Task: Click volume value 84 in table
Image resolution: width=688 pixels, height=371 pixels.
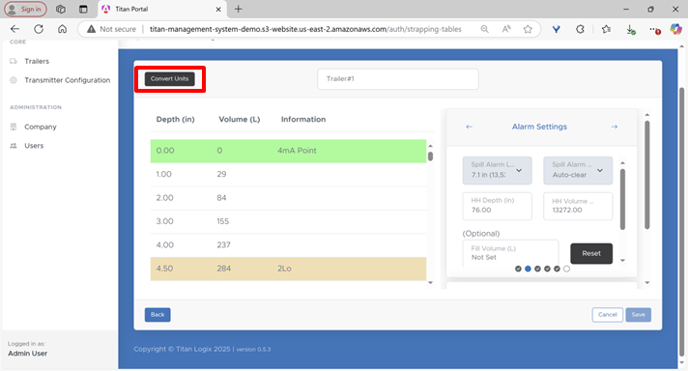Action: click(222, 198)
